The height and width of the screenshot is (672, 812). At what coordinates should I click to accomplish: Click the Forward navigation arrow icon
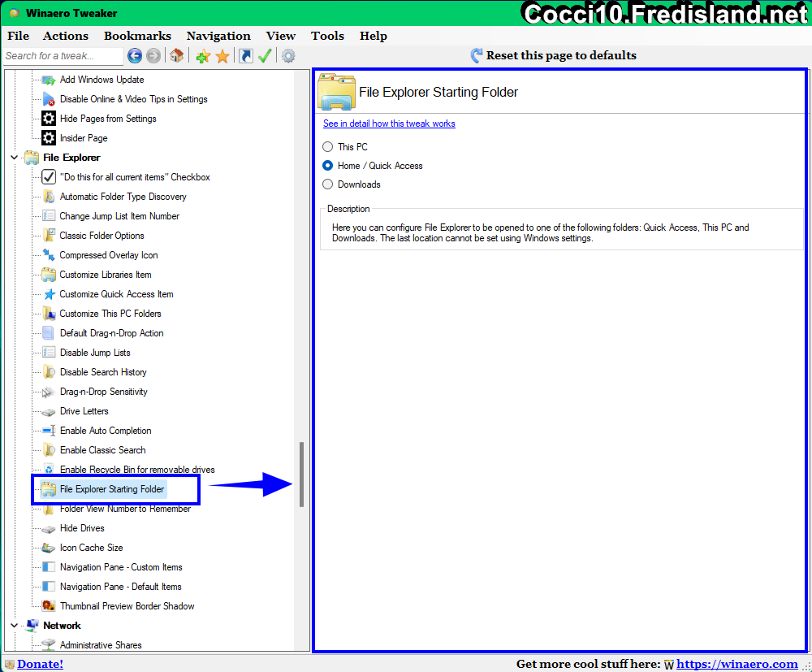[x=153, y=55]
